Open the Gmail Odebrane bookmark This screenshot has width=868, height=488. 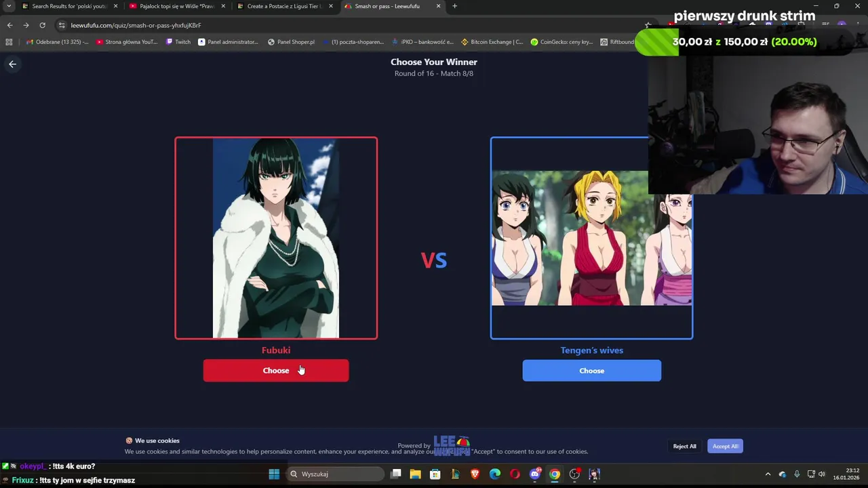coord(57,42)
